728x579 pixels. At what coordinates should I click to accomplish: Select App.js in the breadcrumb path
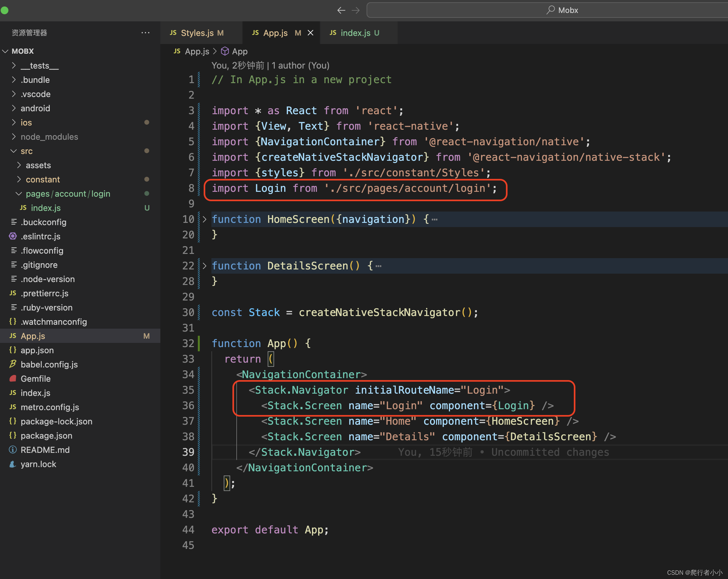197,51
